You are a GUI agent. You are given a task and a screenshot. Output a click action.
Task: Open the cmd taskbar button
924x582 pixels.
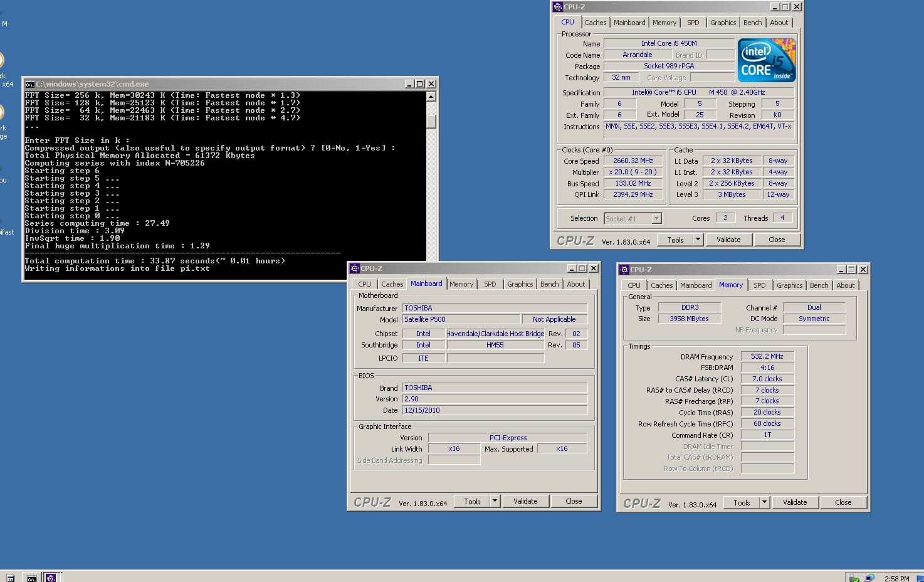tap(31, 578)
